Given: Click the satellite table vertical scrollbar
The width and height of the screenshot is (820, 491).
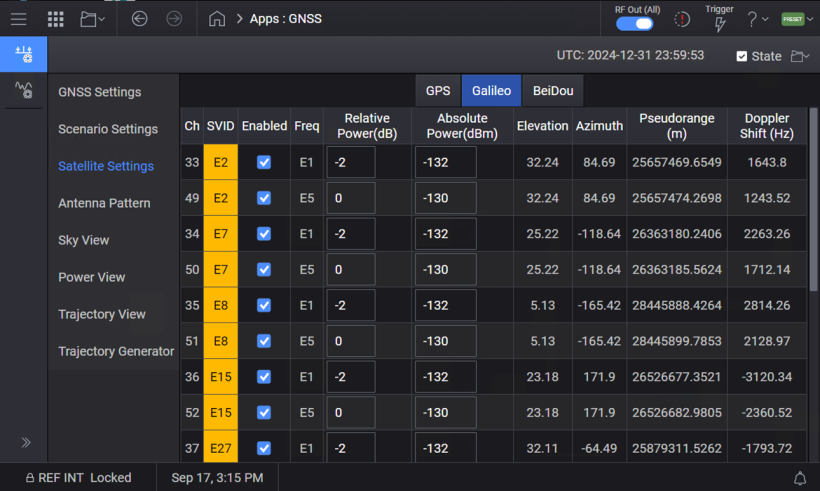Looking at the screenshot, I should pyautogui.click(x=813, y=200).
